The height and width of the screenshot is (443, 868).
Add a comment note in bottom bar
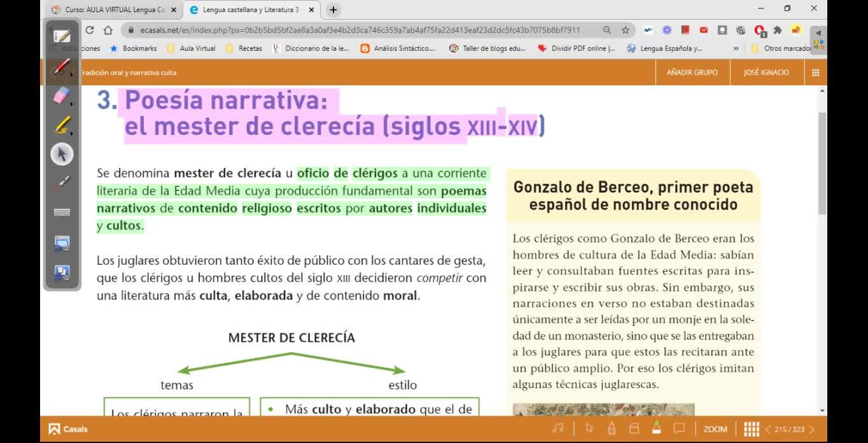(x=679, y=429)
